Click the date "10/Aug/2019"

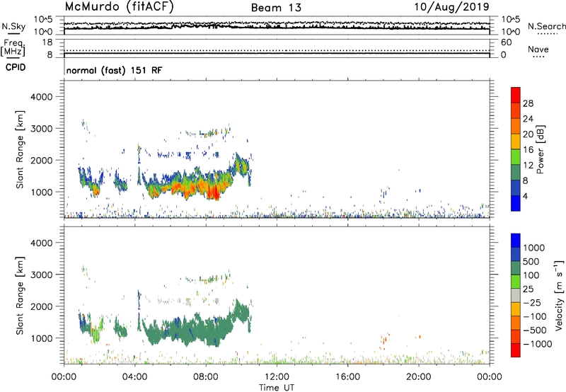click(x=451, y=6)
